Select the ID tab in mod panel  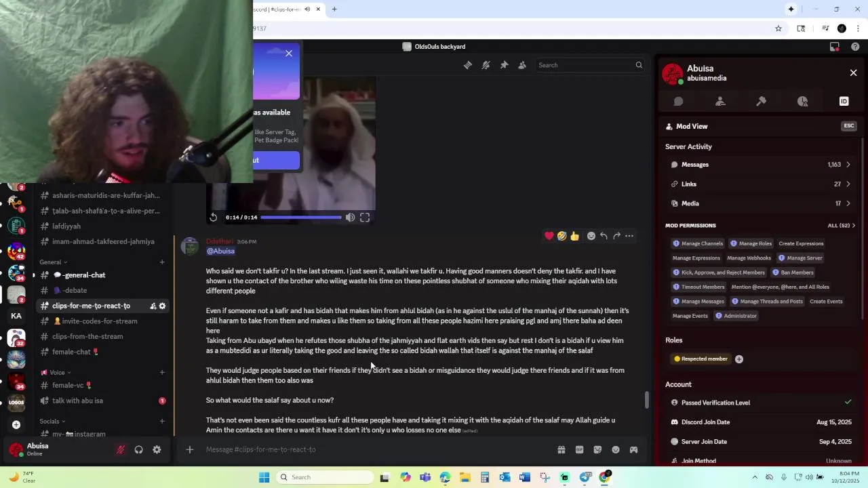click(x=844, y=101)
